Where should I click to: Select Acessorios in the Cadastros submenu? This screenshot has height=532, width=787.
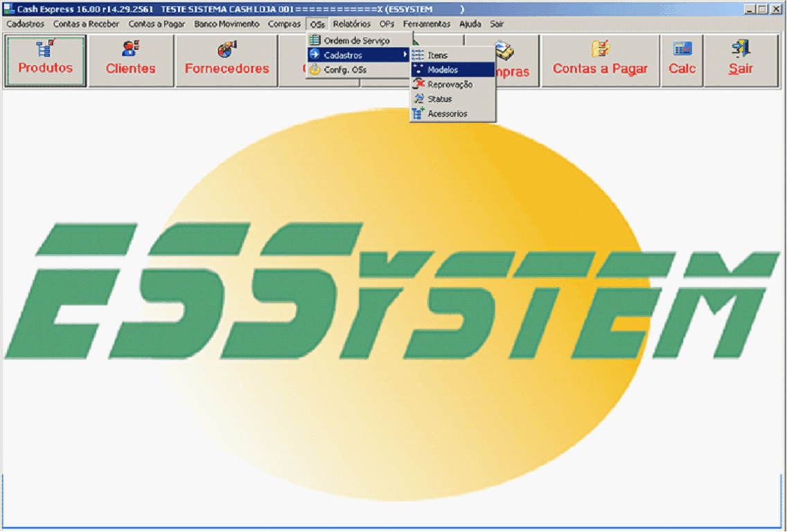(447, 114)
